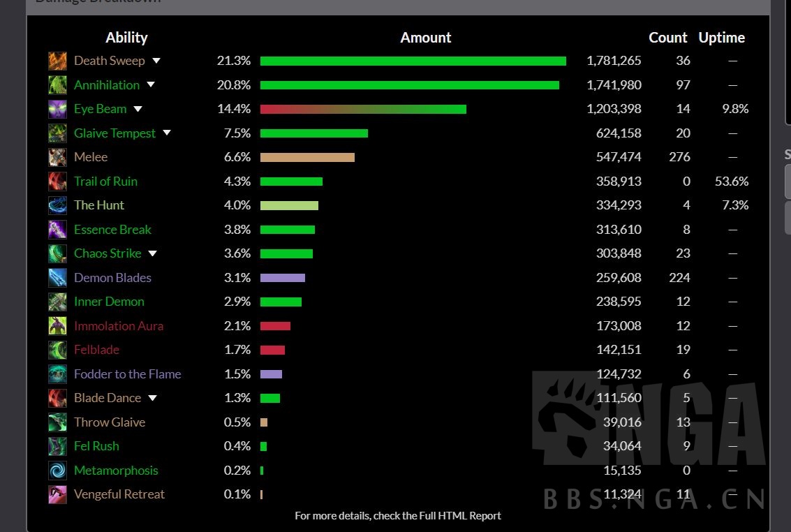Click the Amount column header

(x=426, y=38)
